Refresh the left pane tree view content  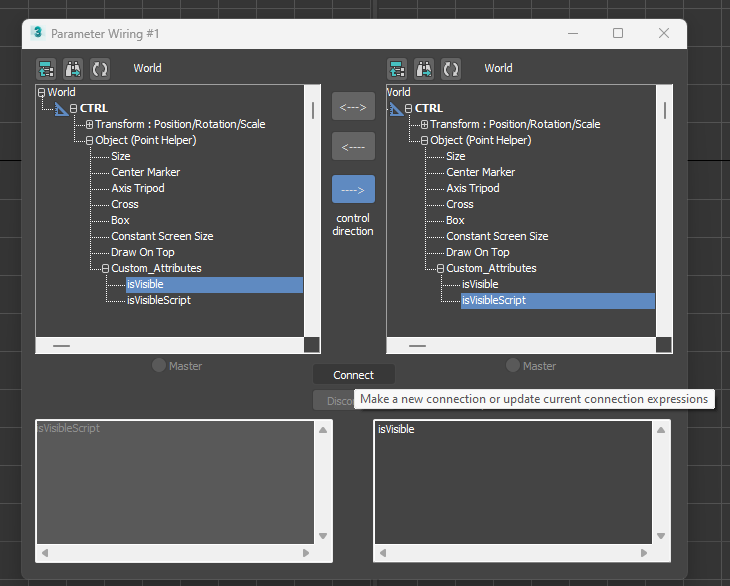(x=99, y=69)
